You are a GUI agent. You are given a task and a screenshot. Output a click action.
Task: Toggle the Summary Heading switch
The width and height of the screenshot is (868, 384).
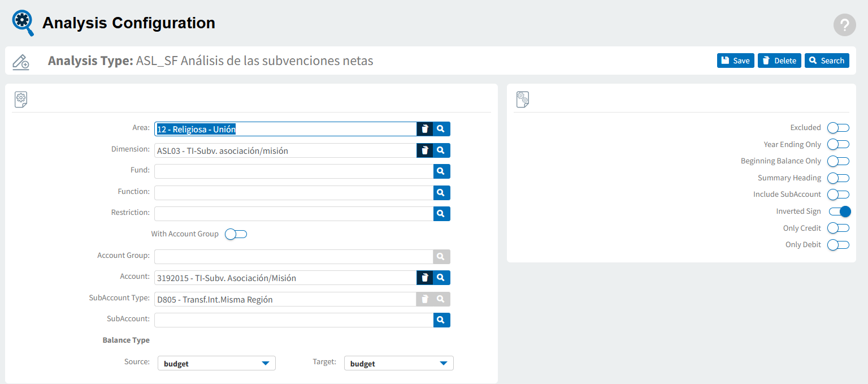pyautogui.click(x=839, y=178)
